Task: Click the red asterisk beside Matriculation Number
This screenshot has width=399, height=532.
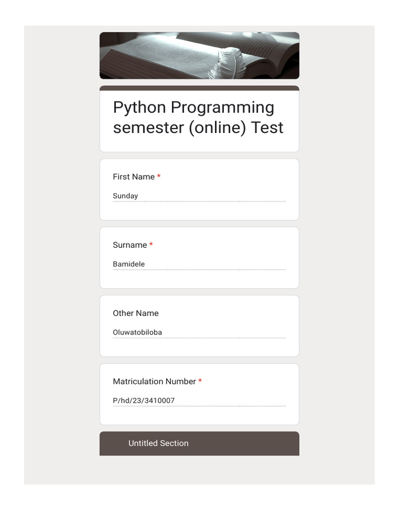Action: tap(200, 381)
